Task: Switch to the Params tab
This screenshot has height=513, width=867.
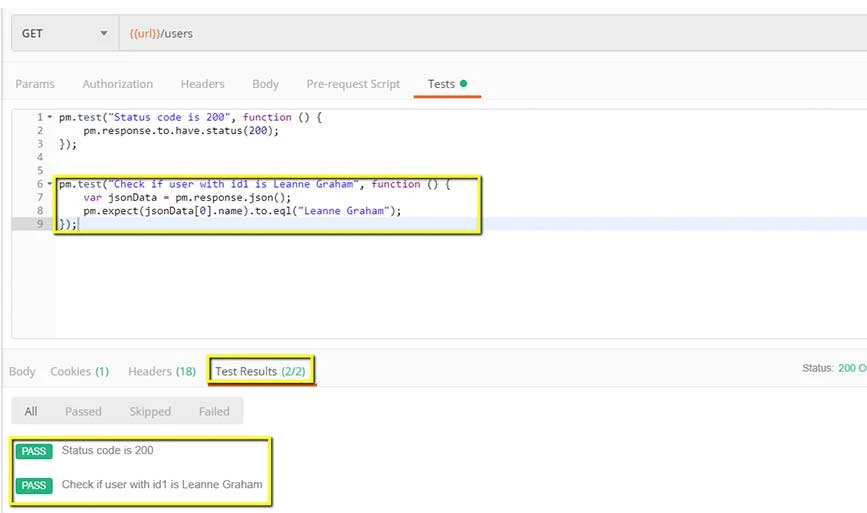Action: pos(35,84)
